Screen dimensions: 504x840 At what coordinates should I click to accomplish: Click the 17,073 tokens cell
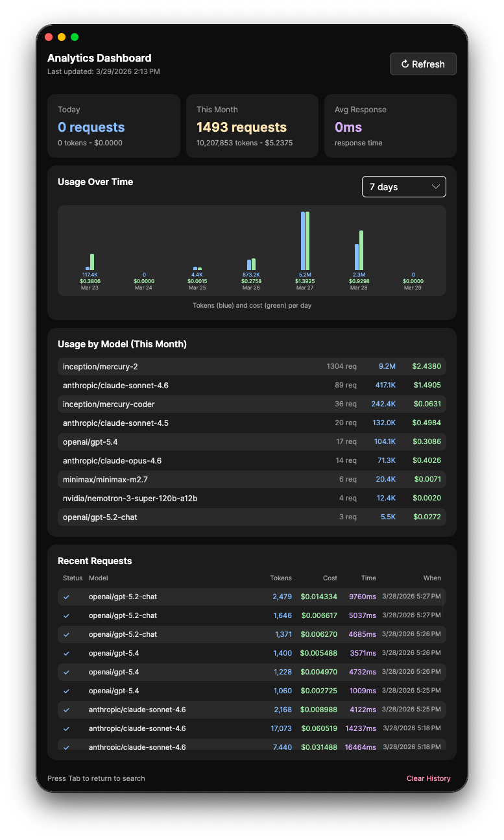281,728
